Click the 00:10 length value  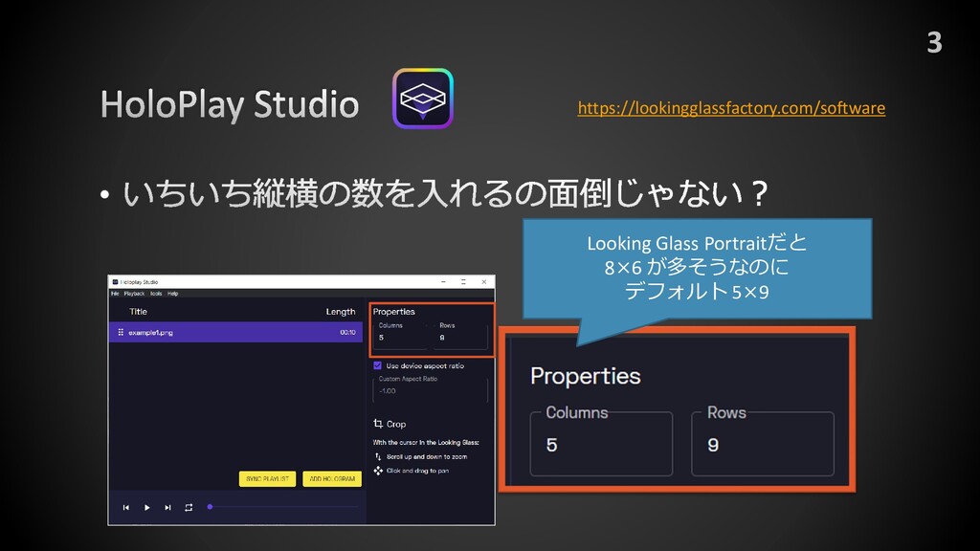coord(347,332)
